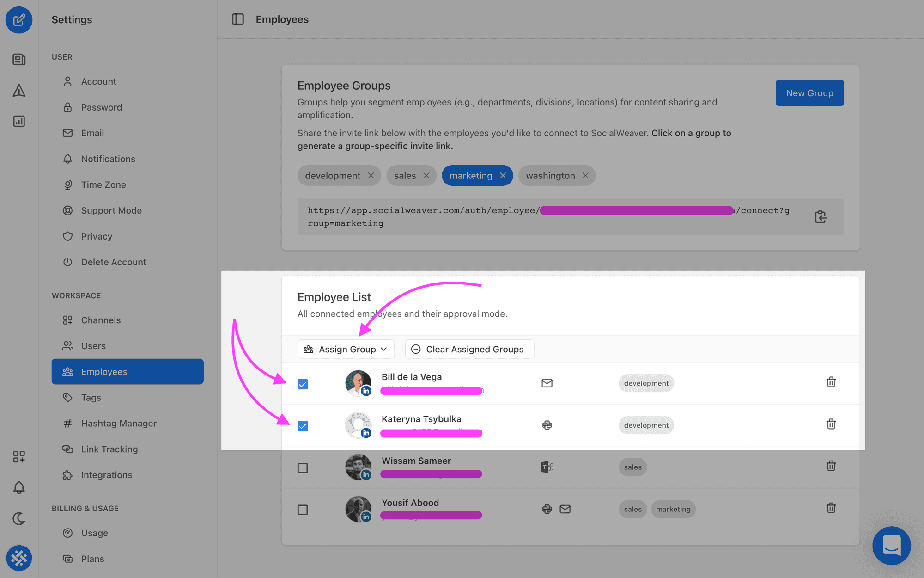Delete Yousif Abood using the trash icon
The width and height of the screenshot is (924, 578).
[x=831, y=508]
